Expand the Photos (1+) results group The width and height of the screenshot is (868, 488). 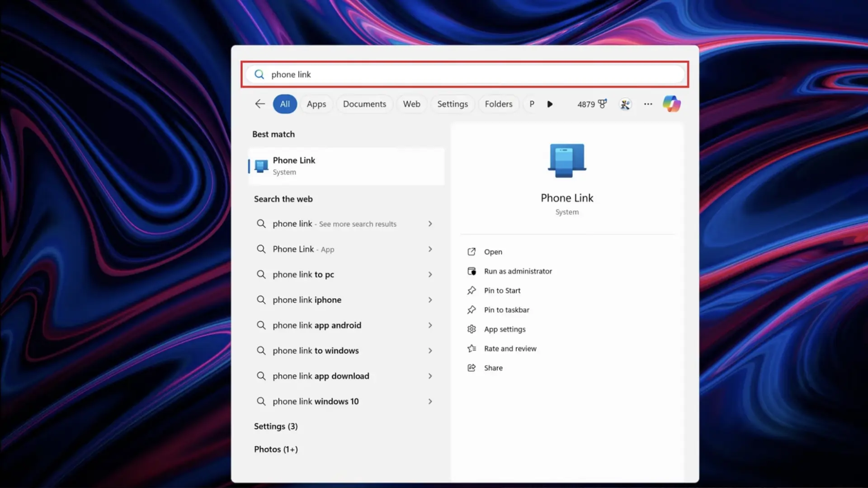tap(276, 449)
